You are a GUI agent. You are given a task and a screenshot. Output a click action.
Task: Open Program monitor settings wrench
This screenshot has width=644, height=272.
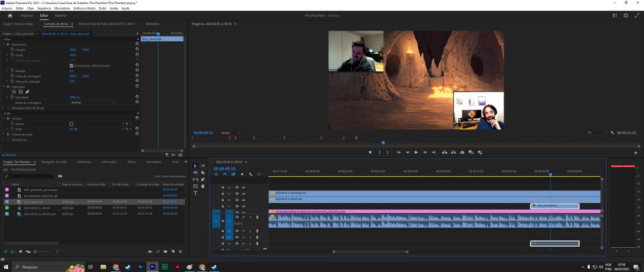tap(612, 132)
